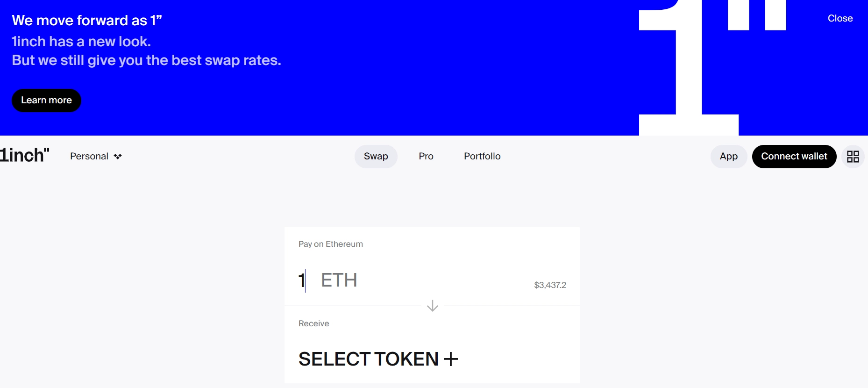Viewport: 868px width, 388px height.
Task: Click the Pay on Ethereum label
Action: pos(330,244)
